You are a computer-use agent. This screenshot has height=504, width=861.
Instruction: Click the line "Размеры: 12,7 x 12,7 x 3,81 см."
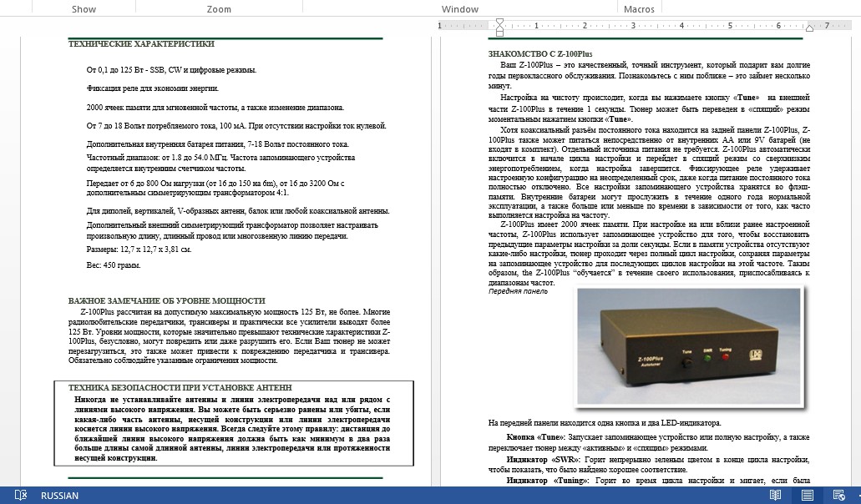coord(139,249)
